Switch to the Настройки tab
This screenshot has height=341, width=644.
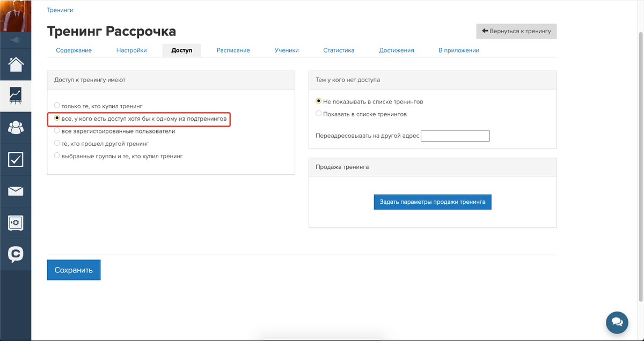[x=131, y=50]
